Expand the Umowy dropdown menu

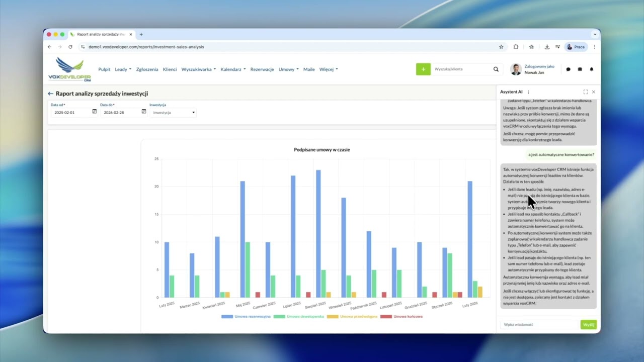click(288, 69)
